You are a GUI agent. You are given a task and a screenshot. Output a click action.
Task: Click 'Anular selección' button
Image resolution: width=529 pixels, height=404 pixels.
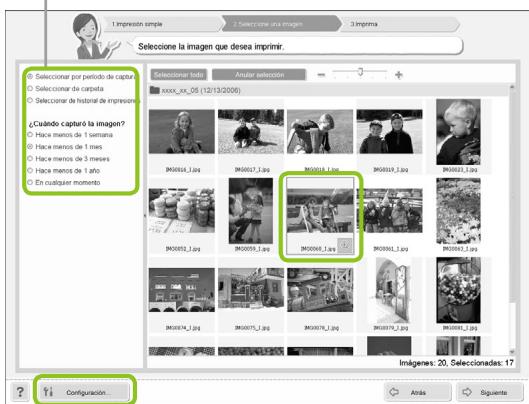(x=259, y=75)
